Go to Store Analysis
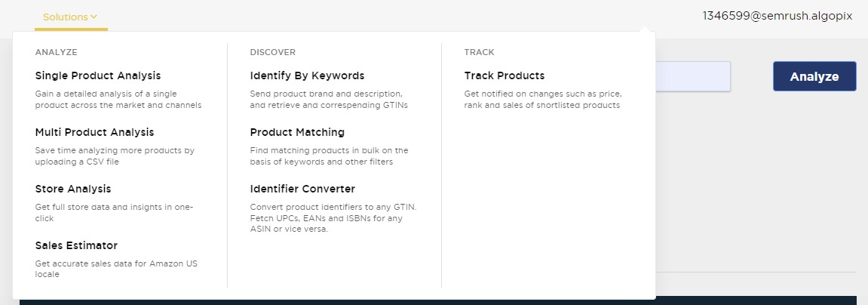 72,189
